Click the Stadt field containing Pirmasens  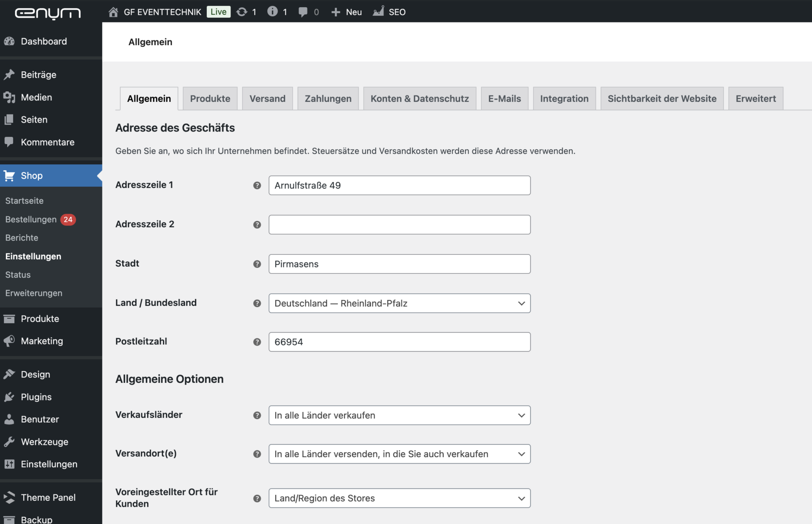(x=399, y=264)
